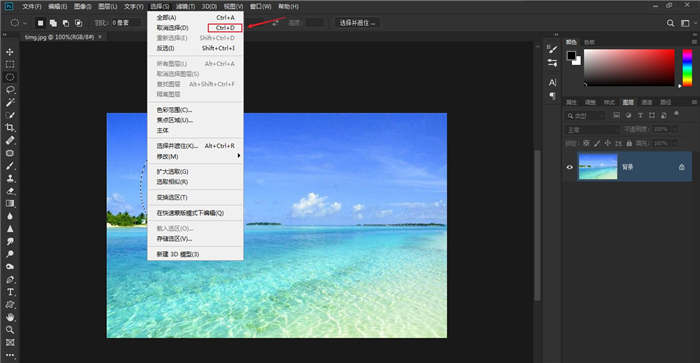
Task: Select the Crop tool
Action: [x=10, y=128]
